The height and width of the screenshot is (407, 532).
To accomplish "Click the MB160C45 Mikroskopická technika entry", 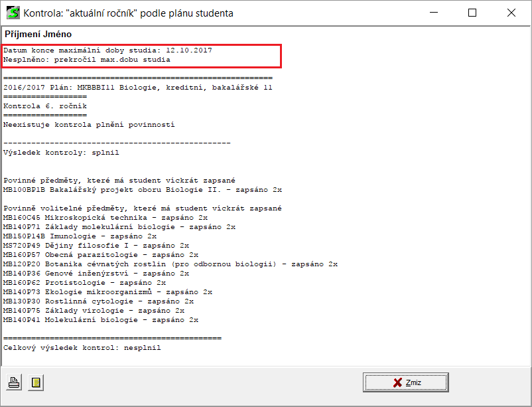I will coord(105,217).
